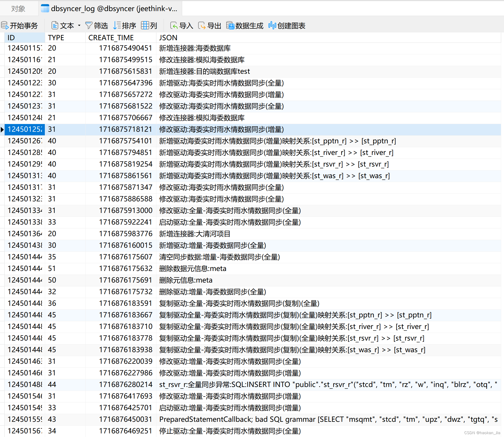The width and height of the screenshot is (504, 437).
Task: Expand the Text (文本) dropdown arrow
Action: click(x=79, y=26)
